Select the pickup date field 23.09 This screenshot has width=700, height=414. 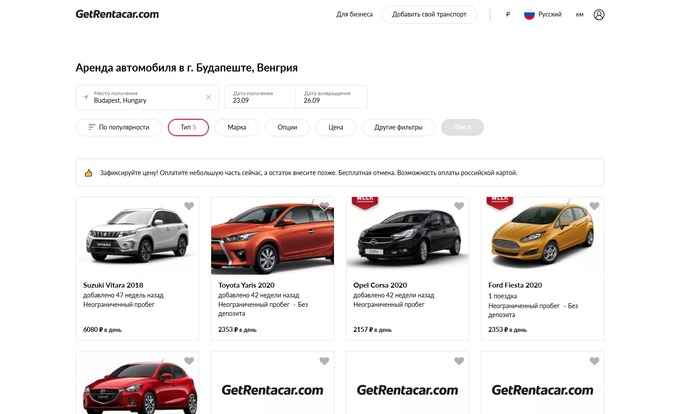[x=258, y=97]
